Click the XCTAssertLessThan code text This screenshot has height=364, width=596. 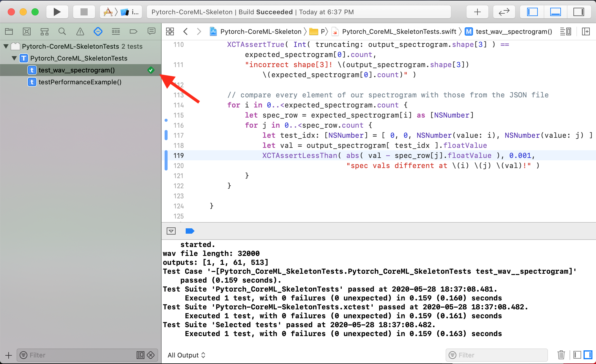299,156
